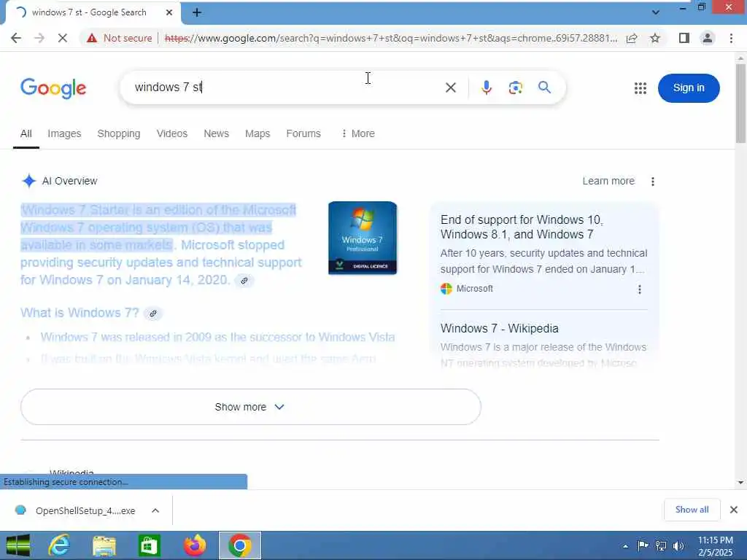Open the Learn more link
The width and height of the screenshot is (747, 560).
tap(608, 181)
